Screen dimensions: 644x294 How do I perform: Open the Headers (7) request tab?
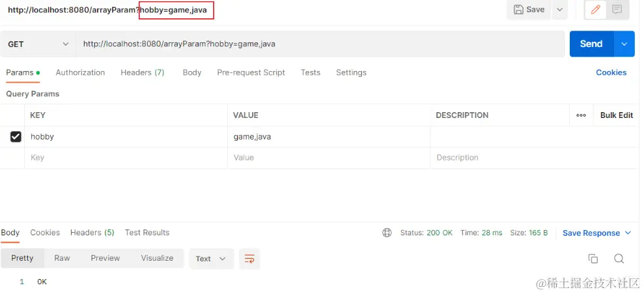[x=143, y=73]
